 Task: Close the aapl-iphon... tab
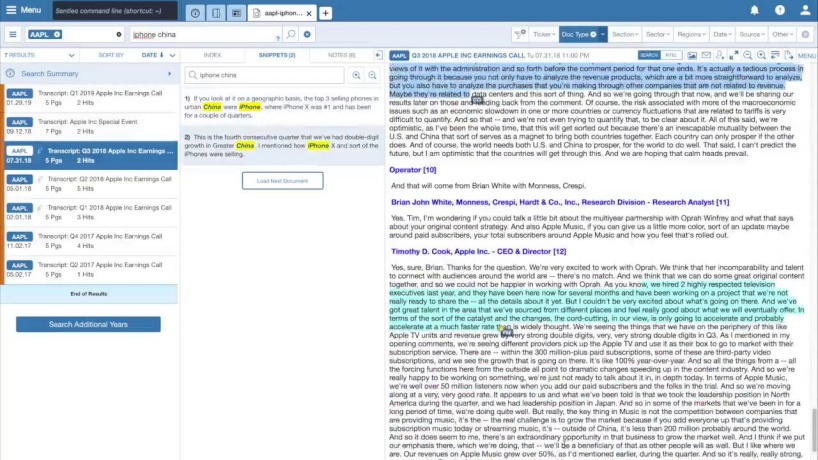click(309, 14)
